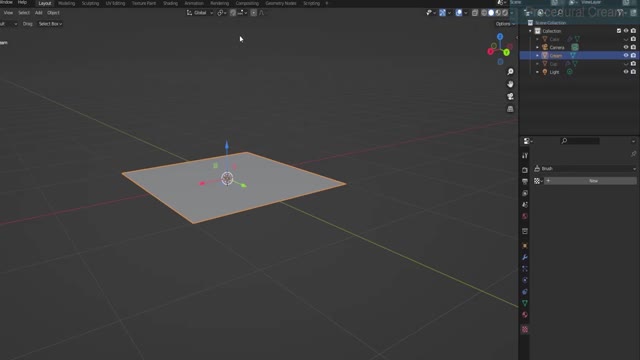Switch to the UV Editing workspace tab

(x=116, y=3)
